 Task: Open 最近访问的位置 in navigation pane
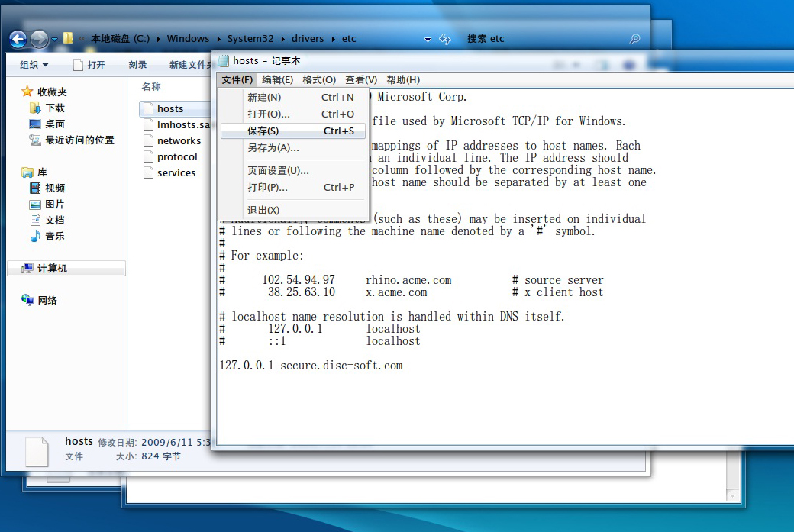click(x=72, y=140)
